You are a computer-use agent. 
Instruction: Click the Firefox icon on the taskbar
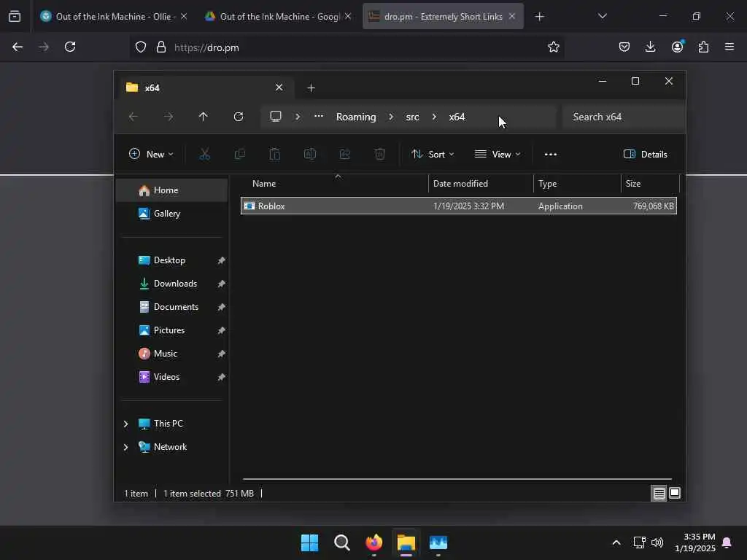pos(374,542)
